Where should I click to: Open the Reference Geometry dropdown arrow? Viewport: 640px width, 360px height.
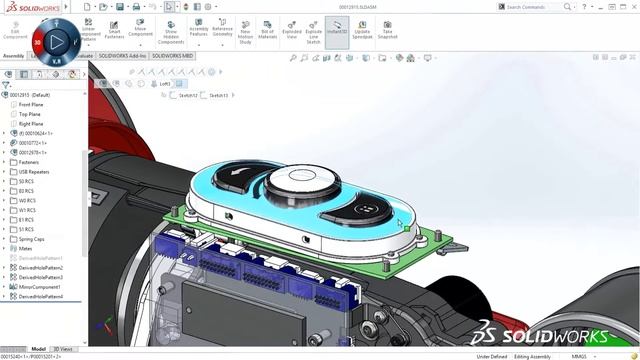point(222,45)
